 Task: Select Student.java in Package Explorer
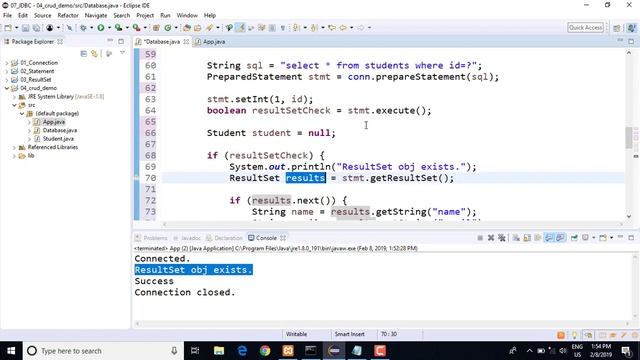(58, 139)
